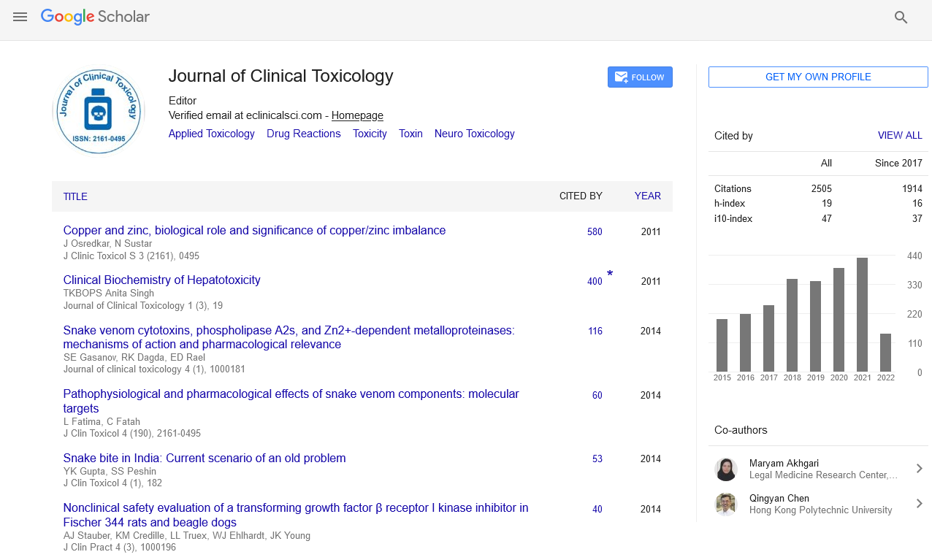Click Qingyan Chen's profile photo
This screenshot has width=932, height=560.
point(726,504)
